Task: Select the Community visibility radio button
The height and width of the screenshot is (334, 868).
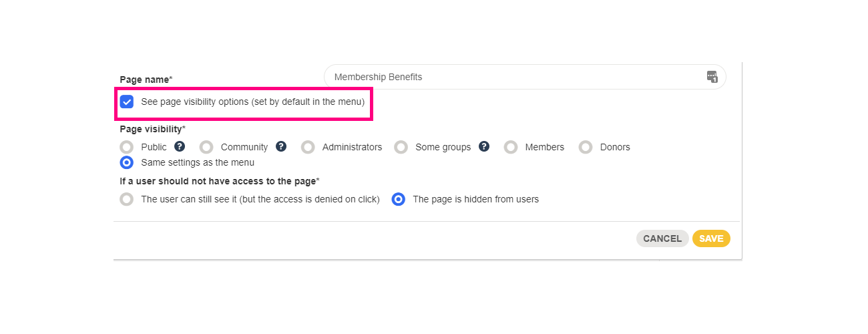Action: click(206, 147)
